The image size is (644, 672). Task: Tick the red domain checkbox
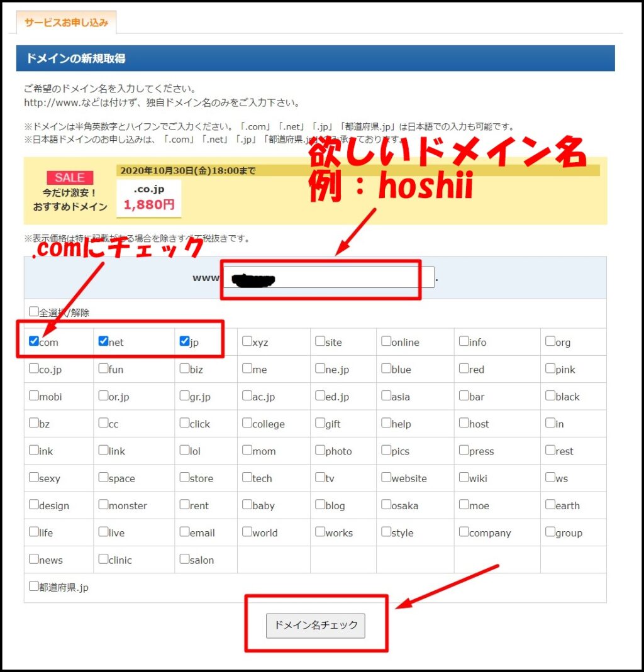pos(464,368)
